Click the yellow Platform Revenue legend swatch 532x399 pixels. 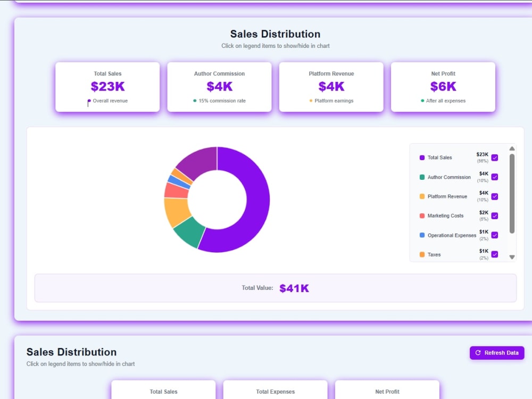pyautogui.click(x=422, y=196)
